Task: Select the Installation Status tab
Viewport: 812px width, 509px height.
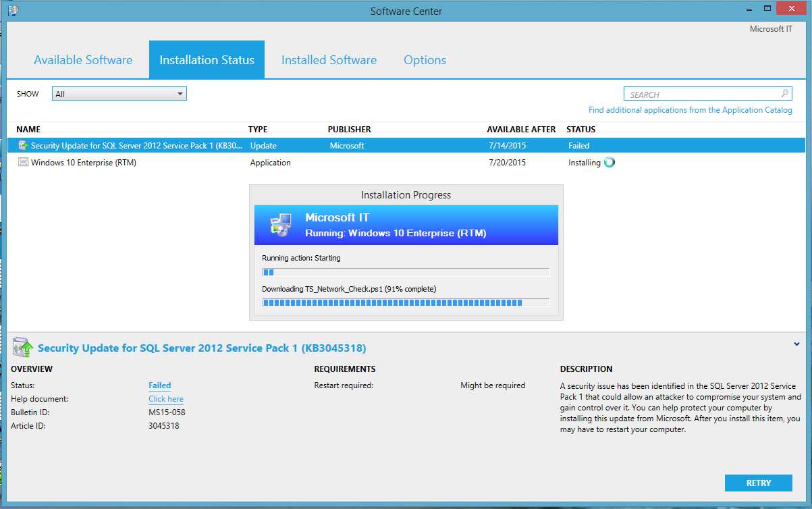Action: (207, 60)
